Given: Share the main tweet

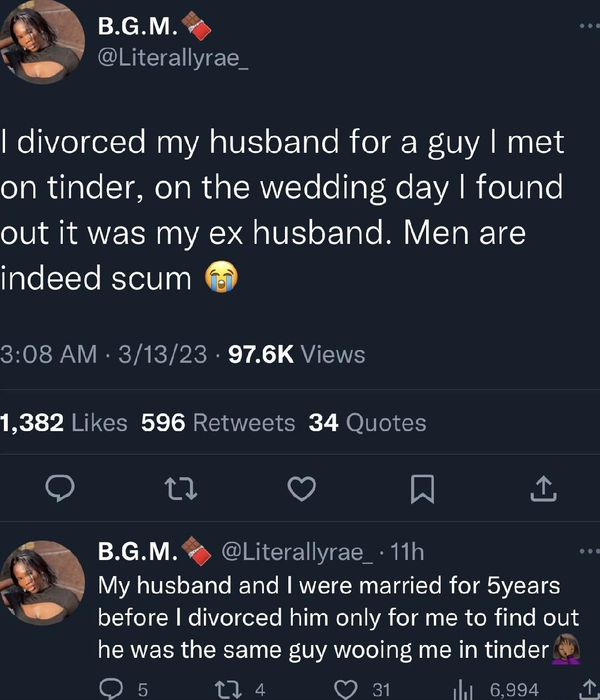Looking at the screenshot, I should point(543,489).
